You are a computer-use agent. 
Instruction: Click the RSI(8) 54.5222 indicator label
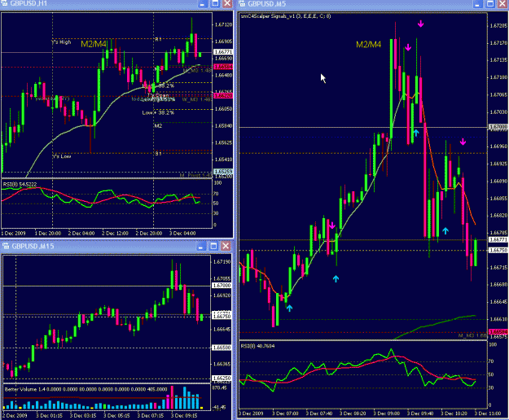coord(20,184)
